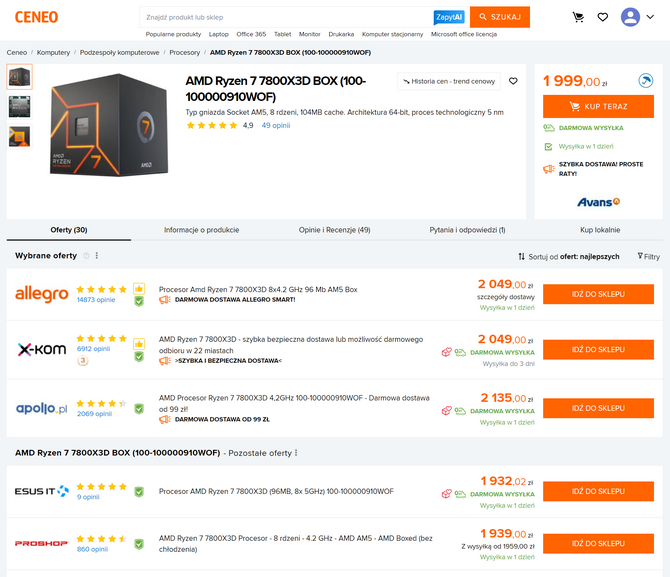Click x-kom thumbs-up badge icon

(139, 344)
